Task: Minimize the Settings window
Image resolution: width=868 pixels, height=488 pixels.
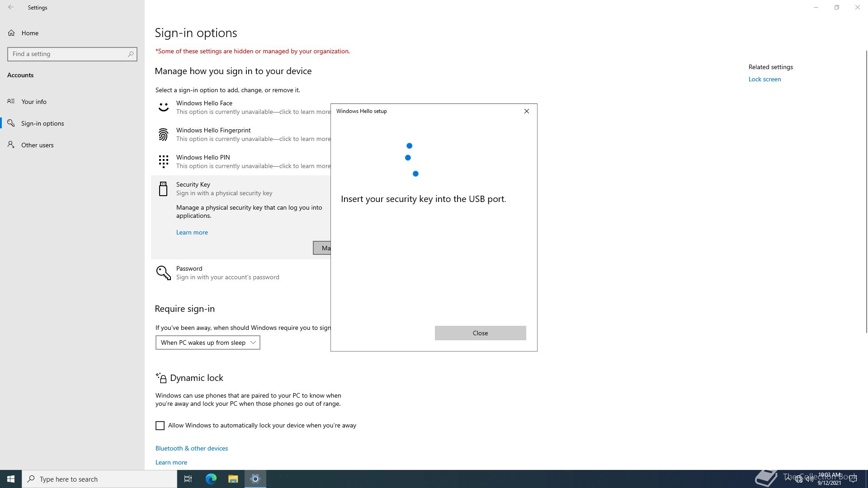Action: (x=816, y=7)
